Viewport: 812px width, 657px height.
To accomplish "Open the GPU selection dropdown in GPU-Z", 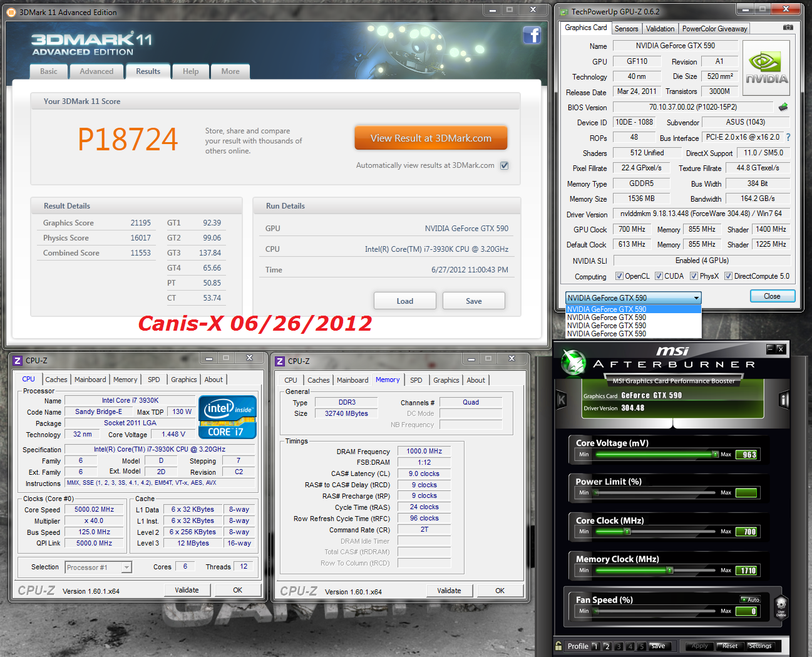I will click(633, 298).
